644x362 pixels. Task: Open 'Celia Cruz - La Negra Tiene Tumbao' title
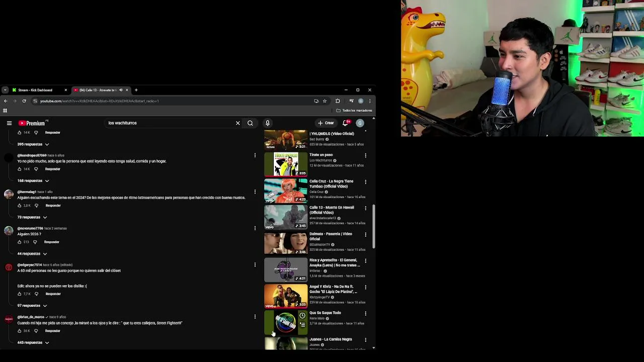[331, 184]
